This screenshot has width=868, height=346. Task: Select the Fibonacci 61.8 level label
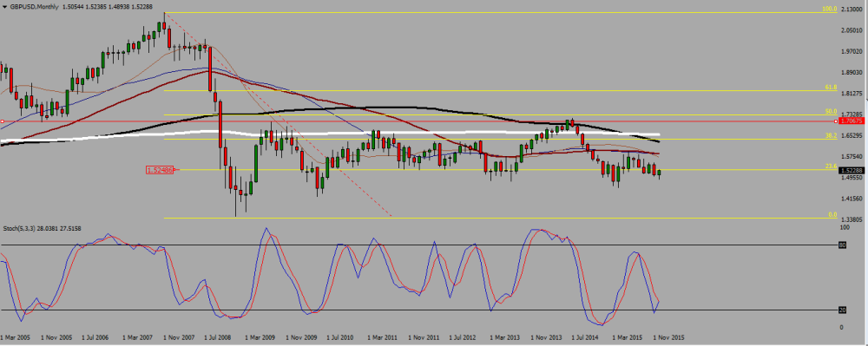[831, 88]
